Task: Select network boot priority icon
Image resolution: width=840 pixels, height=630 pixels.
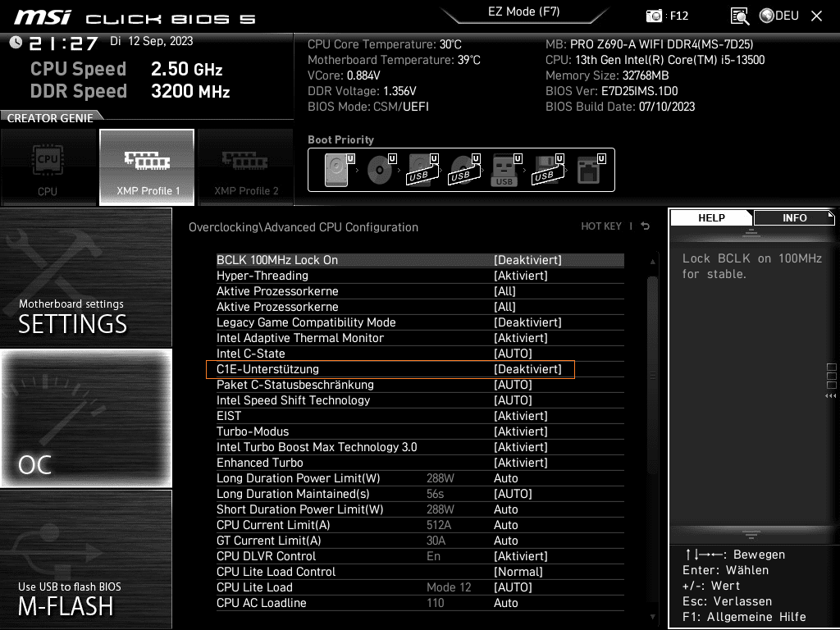Action: (x=591, y=170)
